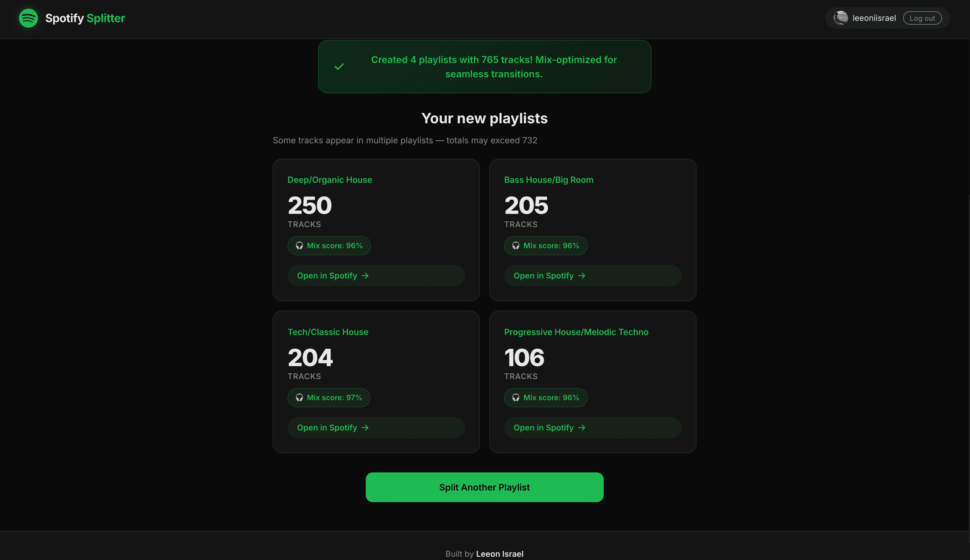
Task: Open Progressive House/Melodic Techno in Spotify
Action: [x=593, y=427]
